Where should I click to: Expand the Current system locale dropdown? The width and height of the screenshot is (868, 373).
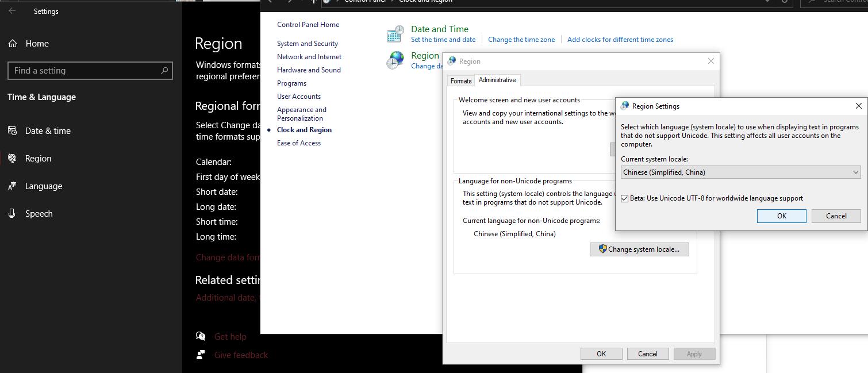(740, 172)
